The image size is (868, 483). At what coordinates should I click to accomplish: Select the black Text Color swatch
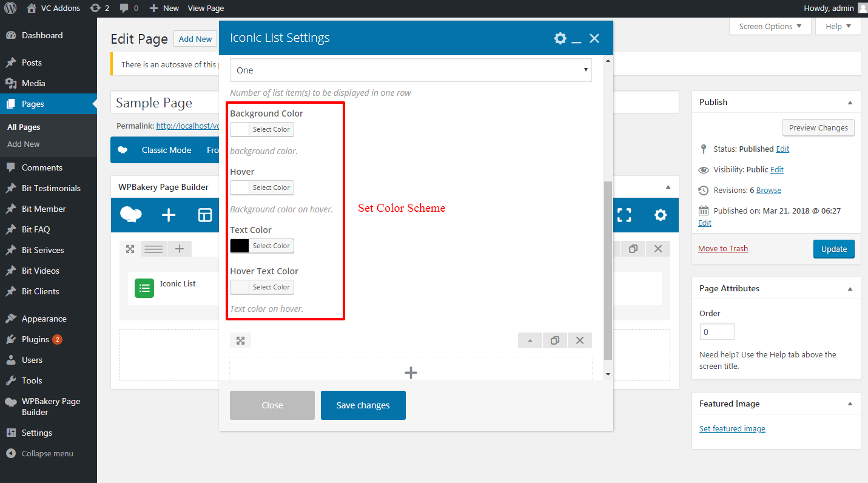coord(240,246)
